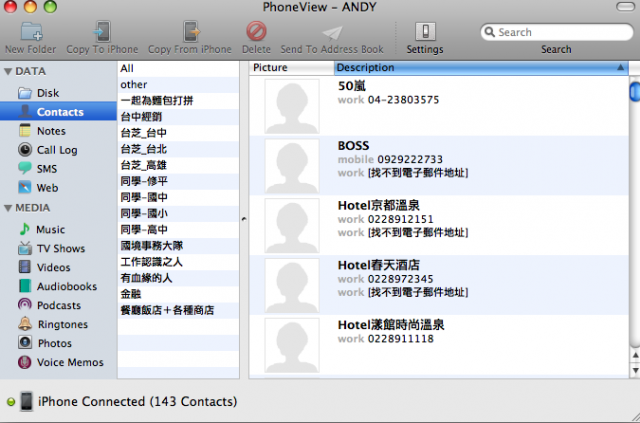The height and width of the screenshot is (423, 640).
Task: Click the Send To Address Book icon
Action: (x=332, y=33)
